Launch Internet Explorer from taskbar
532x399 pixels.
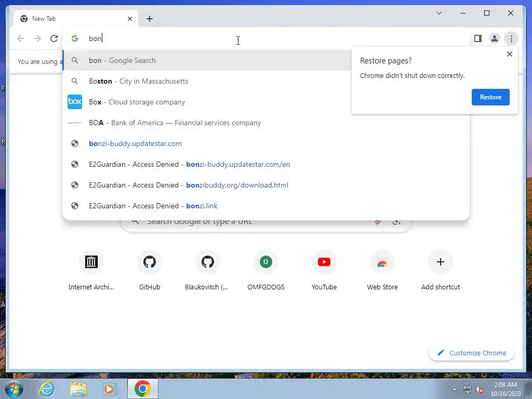pos(46,389)
